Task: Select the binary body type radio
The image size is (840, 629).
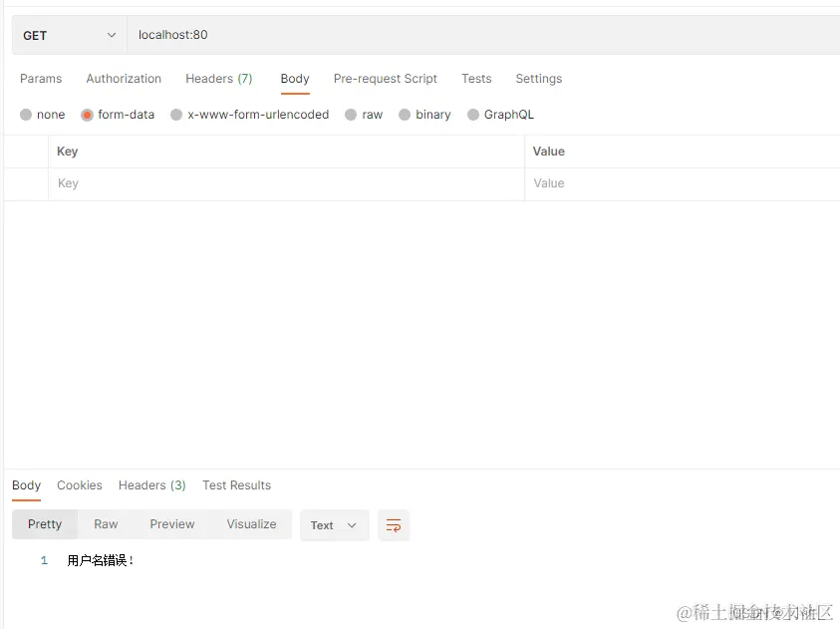Action: pos(405,115)
